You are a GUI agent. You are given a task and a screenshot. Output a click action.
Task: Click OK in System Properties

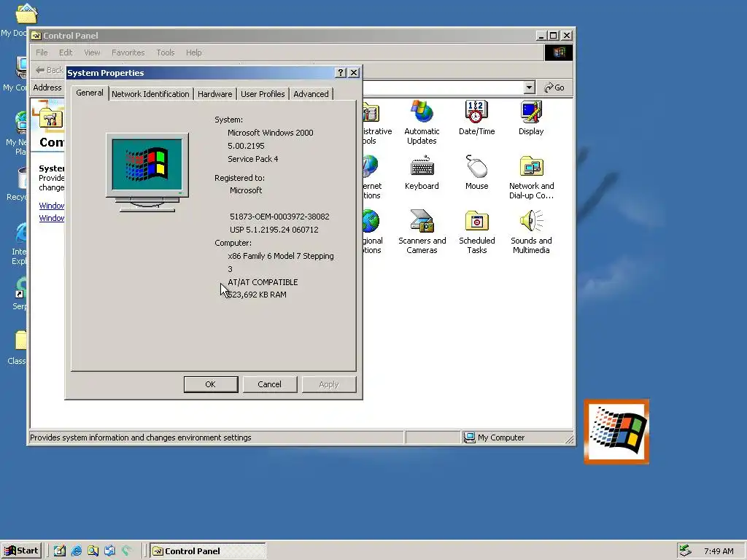click(x=211, y=384)
